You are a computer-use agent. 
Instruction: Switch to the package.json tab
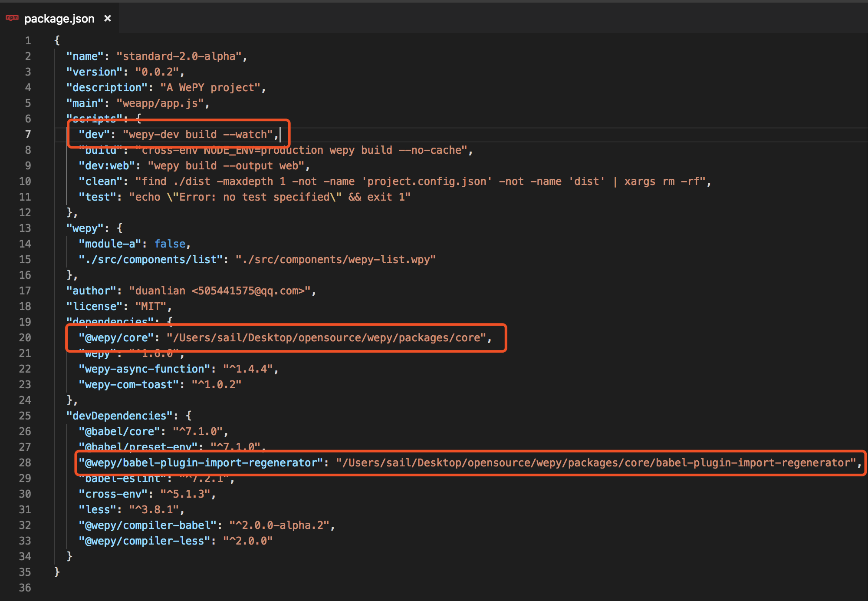click(59, 18)
